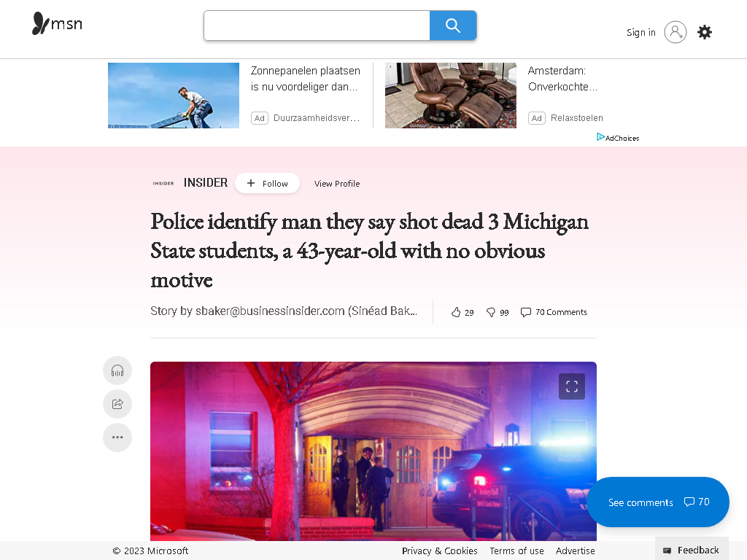Open the Feedback button in footer
The width and height of the screenshot is (747, 560).
click(x=692, y=550)
